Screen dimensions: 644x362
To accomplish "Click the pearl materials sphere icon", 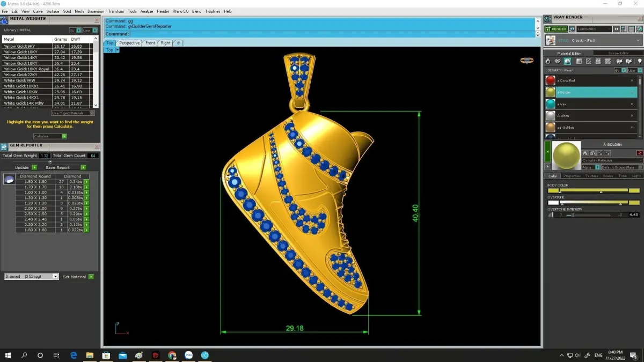I will (x=567, y=62).
